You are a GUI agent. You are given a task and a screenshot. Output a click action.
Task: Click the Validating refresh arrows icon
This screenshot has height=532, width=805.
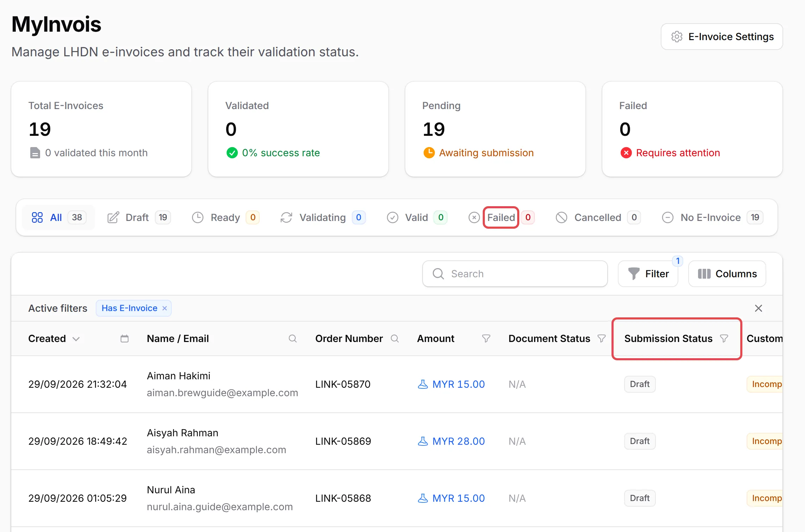(x=286, y=217)
